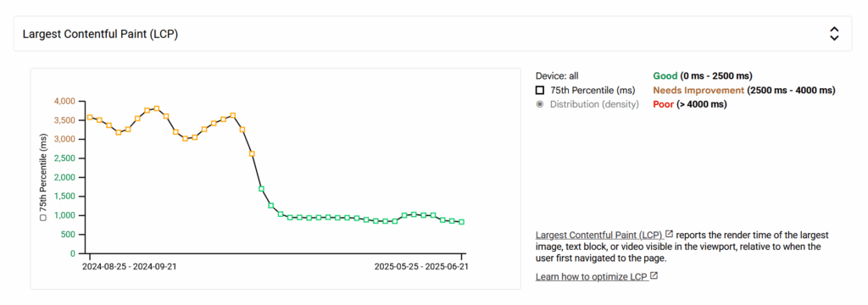Click the external-link icon after LCP link

669,234
